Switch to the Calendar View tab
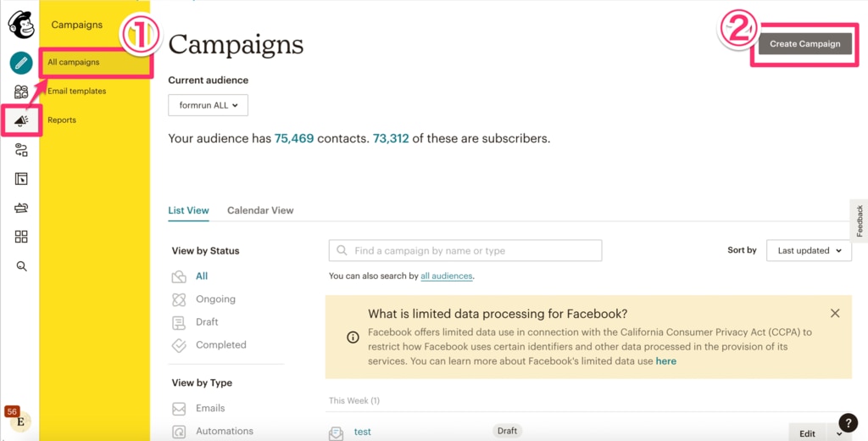This screenshot has height=441, width=868. click(x=260, y=210)
